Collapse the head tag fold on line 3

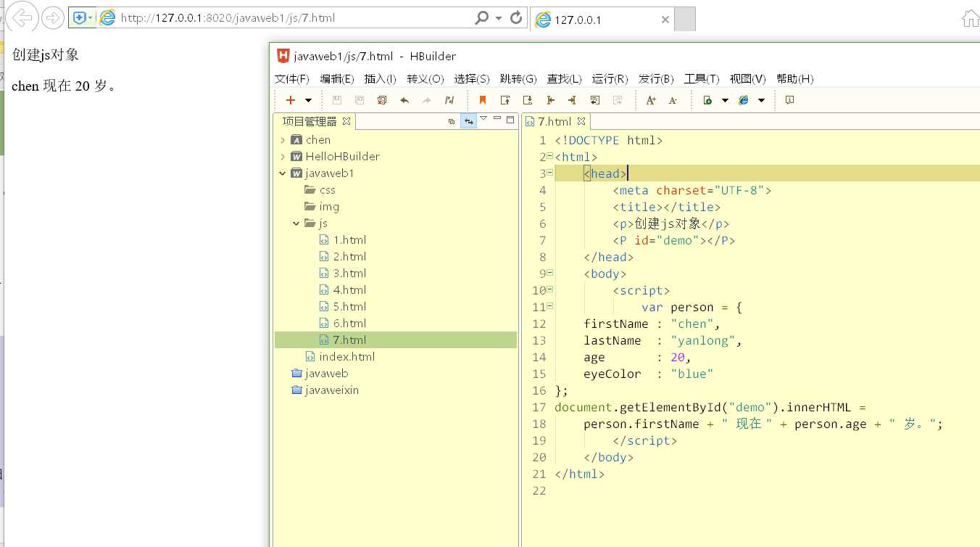pos(550,173)
